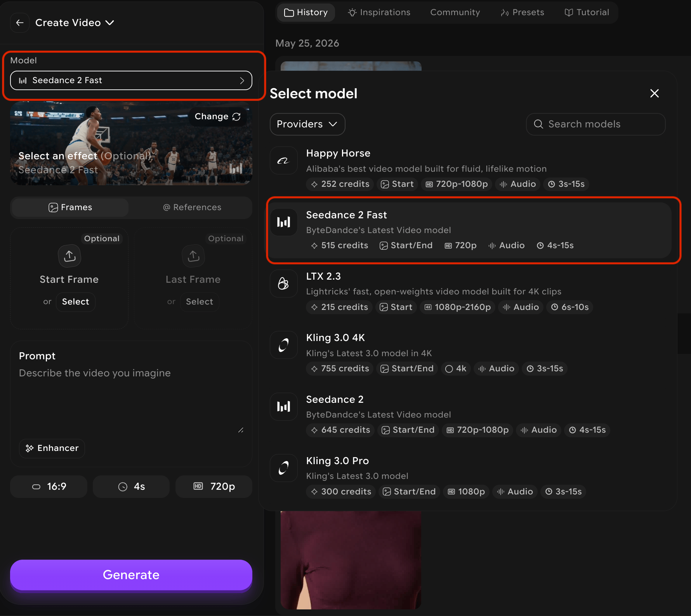Screen dimensions: 691x616
Task: Click the Change effect button
Action: click(217, 117)
